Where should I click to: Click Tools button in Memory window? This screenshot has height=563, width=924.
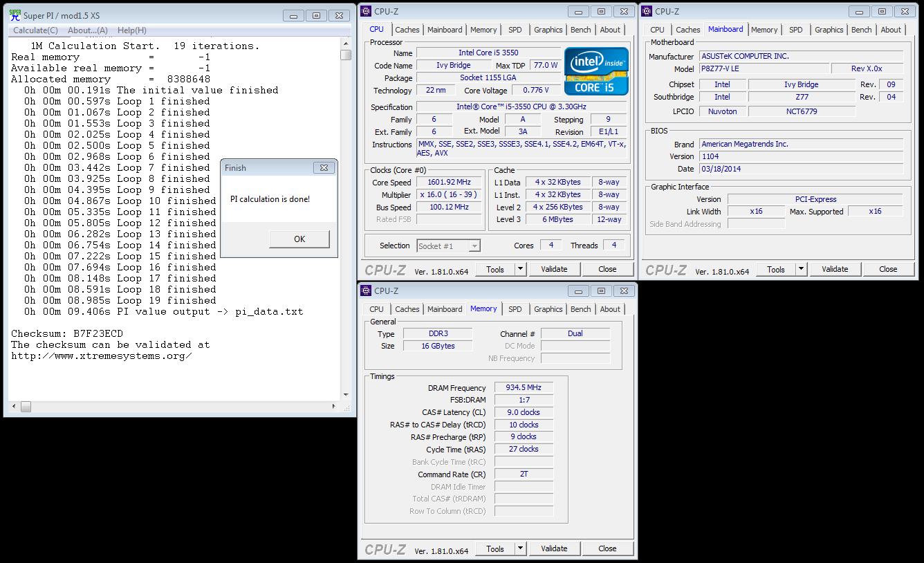pos(495,548)
